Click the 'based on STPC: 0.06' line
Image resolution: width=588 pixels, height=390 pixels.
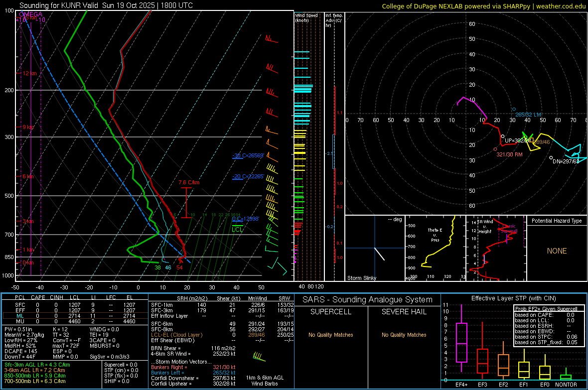[546, 337]
